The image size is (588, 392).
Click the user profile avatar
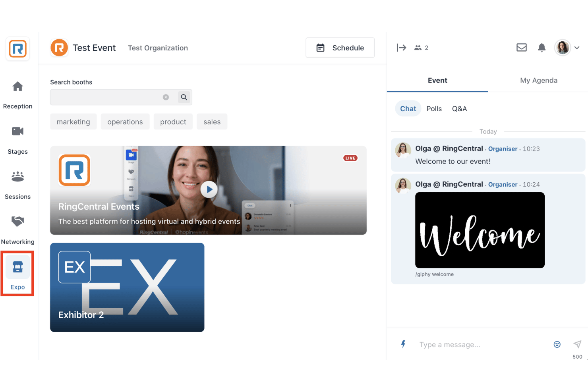click(563, 48)
